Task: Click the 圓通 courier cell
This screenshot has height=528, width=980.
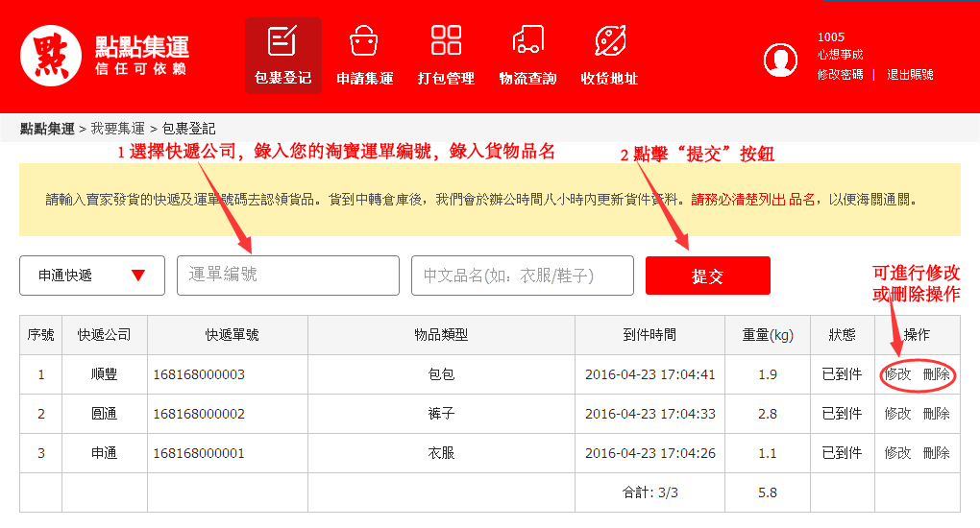Action: 105,414
